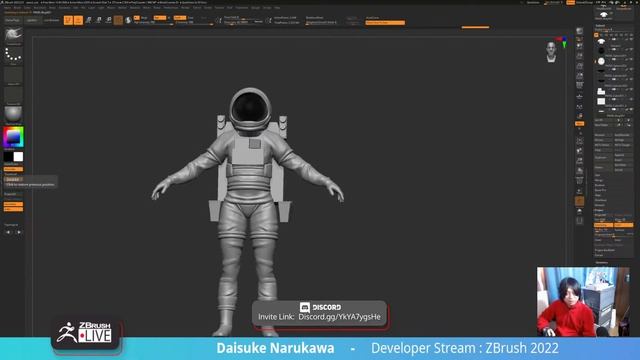Click the Xpose icon at the bottom of the right shelf

[580, 221]
